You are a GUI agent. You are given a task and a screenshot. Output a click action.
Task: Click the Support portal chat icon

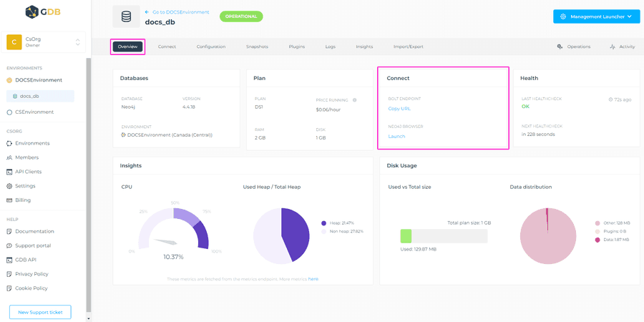[9, 246]
